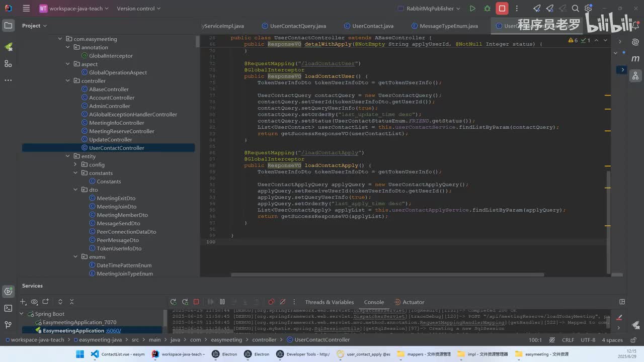Open the Terminal tool window
This screenshot has width=644, height=362.
coord(8,308)
